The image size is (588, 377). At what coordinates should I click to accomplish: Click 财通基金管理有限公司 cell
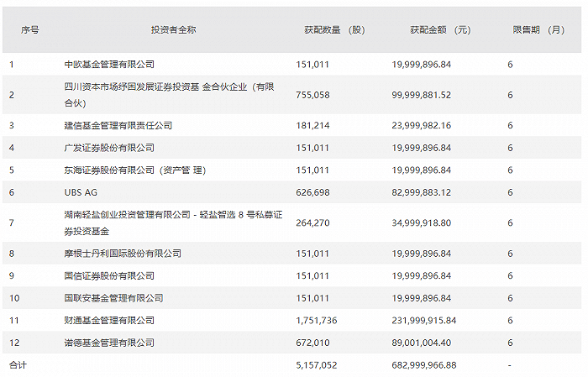[x=109, y=321]
